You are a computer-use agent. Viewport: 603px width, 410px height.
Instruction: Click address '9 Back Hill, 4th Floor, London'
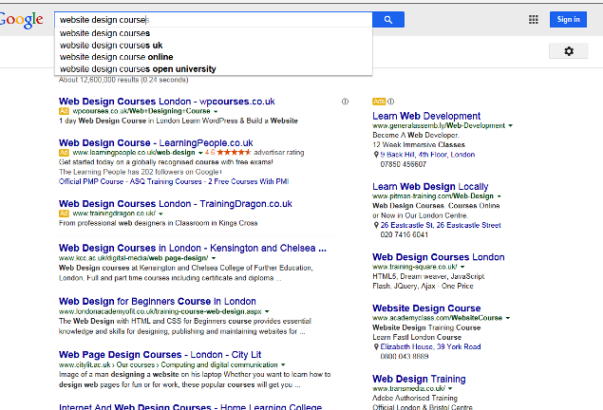tap(428, 155)
